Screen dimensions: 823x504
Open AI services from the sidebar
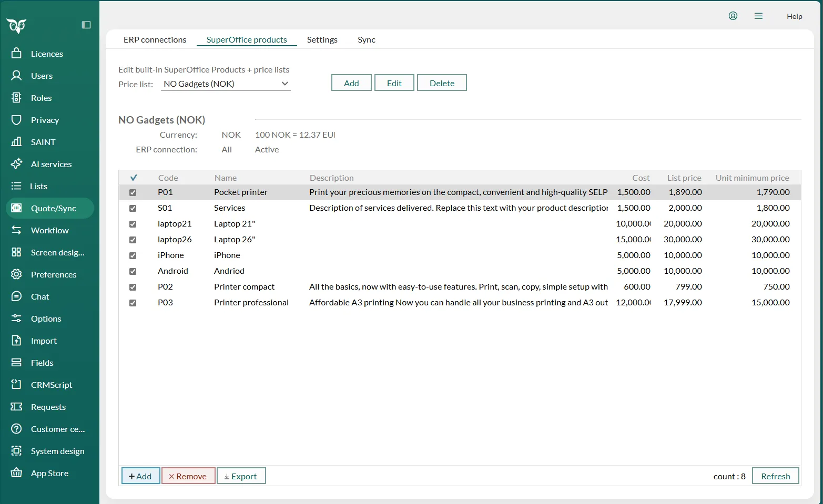pyautogui.click(x=50, y=164)
